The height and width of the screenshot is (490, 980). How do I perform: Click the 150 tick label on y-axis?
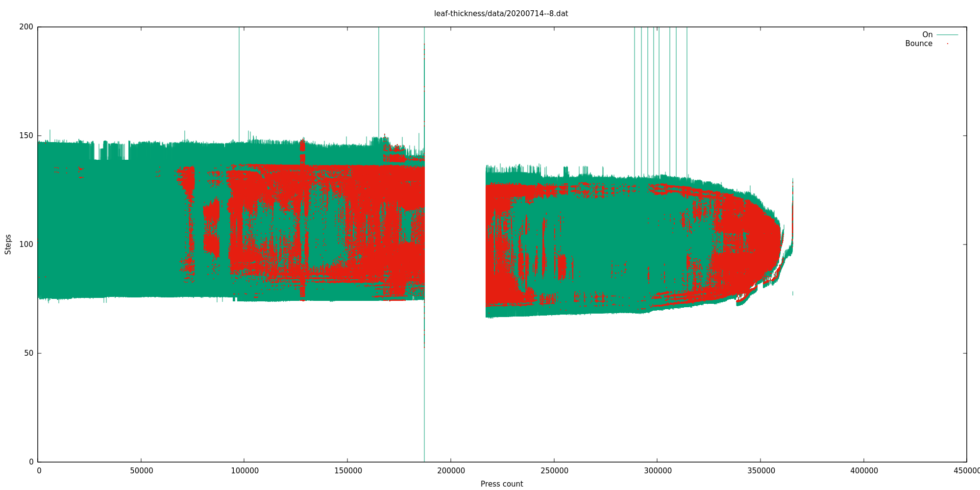[26, 136]
